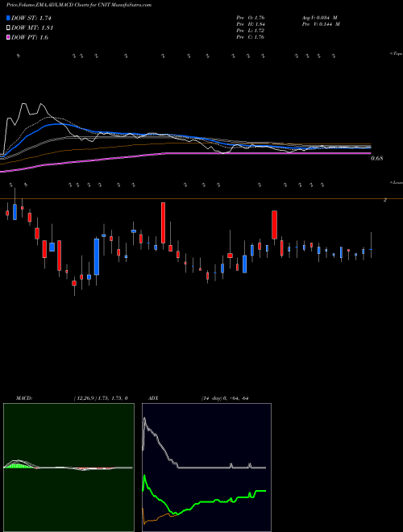
Task: Click the '<Tops' marker label
Action: point(397,54)
